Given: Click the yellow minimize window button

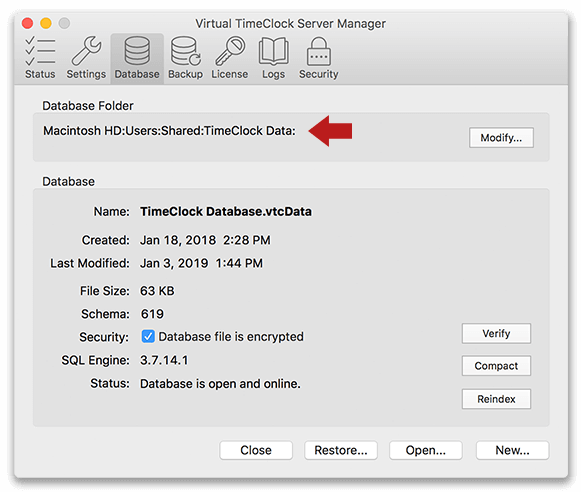Looking at the screenshot, I should pyautogui.click(x=46, y=23).
